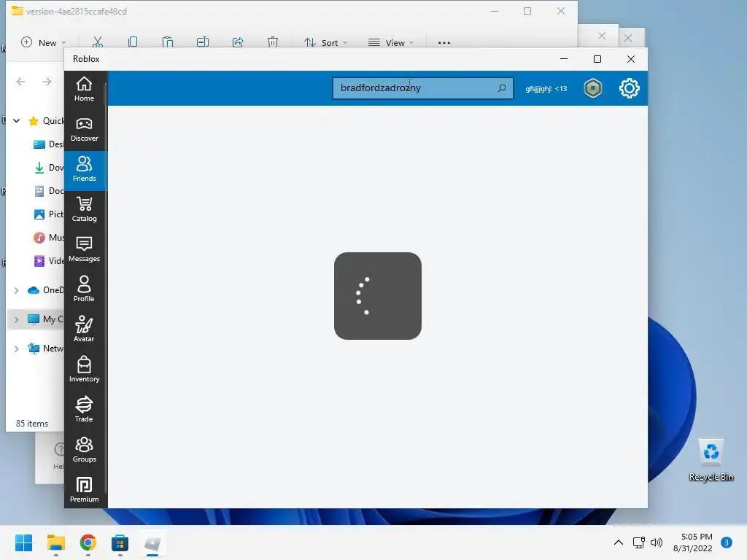Open the View dropdown in File Explorer

pyautogui.click(x=391, y=42)
